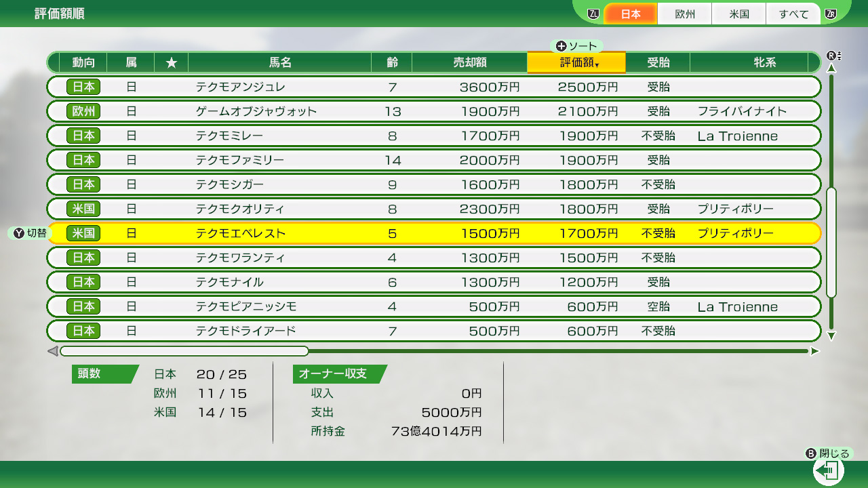Select the 日本 region tab
Screen dimensions: 868x488
630,14
